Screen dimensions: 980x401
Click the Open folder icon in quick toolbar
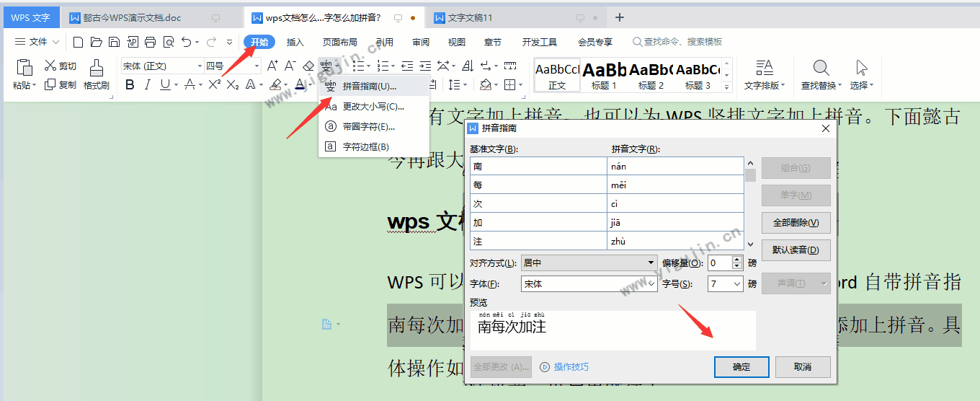coord(96,42)
